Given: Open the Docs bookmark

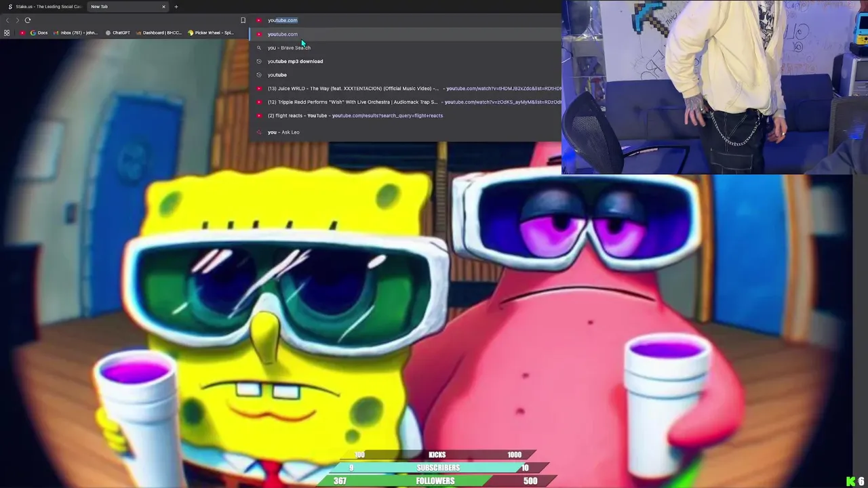Looking at the screenshot, I should point(39,33).
